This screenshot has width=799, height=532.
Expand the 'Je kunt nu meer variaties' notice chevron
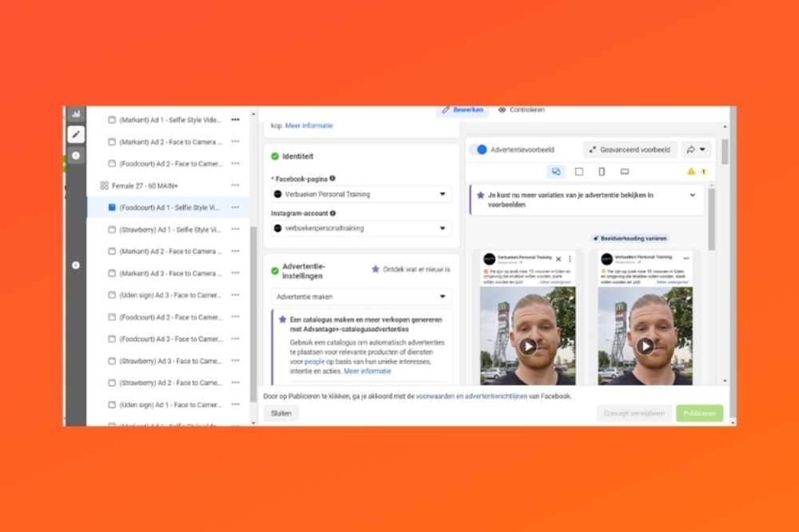click(x=693, y=195)
